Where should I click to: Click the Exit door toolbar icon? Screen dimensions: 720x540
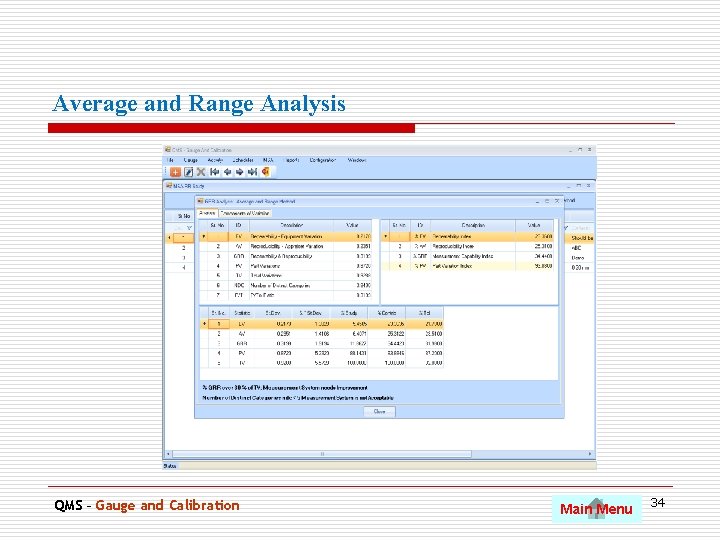tap(265, 172)
